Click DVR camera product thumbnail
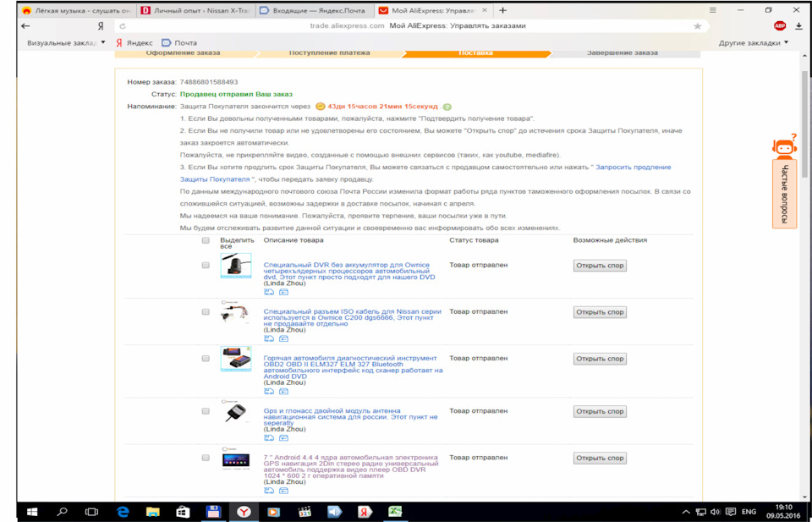The image size is (812, 522). [236, 266]
